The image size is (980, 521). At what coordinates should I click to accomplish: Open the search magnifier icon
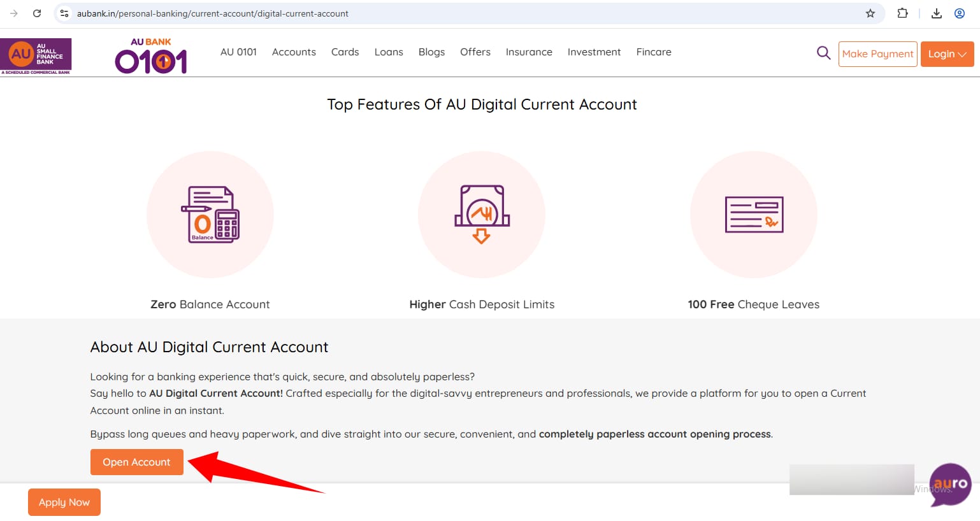pyautogui.click(x=823, y=54)
